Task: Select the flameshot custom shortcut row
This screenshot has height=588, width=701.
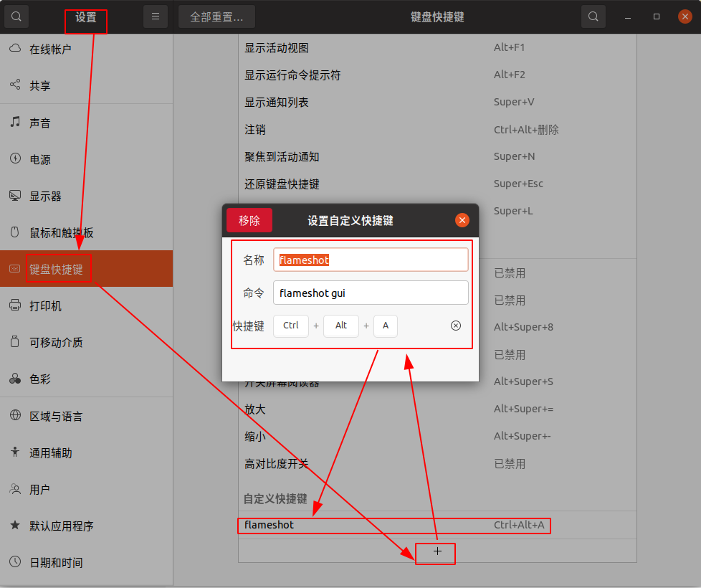Action: click(437, 525)
